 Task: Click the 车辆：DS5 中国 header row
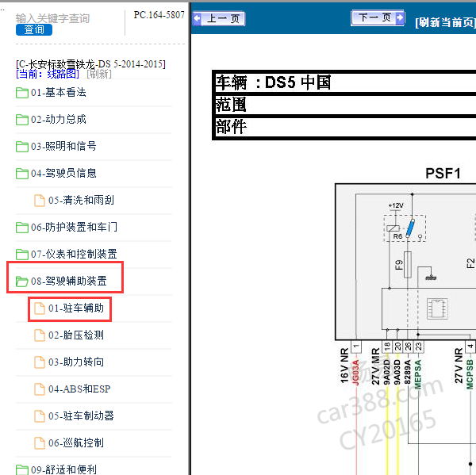tap(345, 82)
